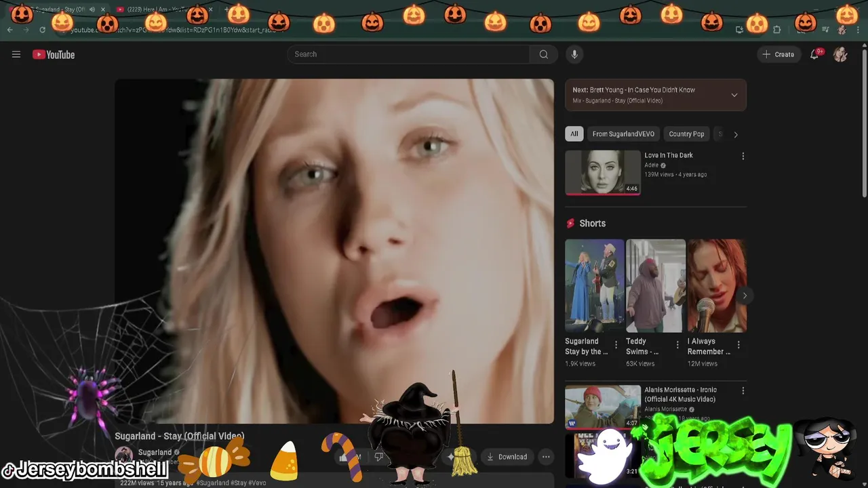This screenshot has width=868, height=488.
Task: Open options for the Sugarland Stay by the short
Action: click(x=616, y=345)
